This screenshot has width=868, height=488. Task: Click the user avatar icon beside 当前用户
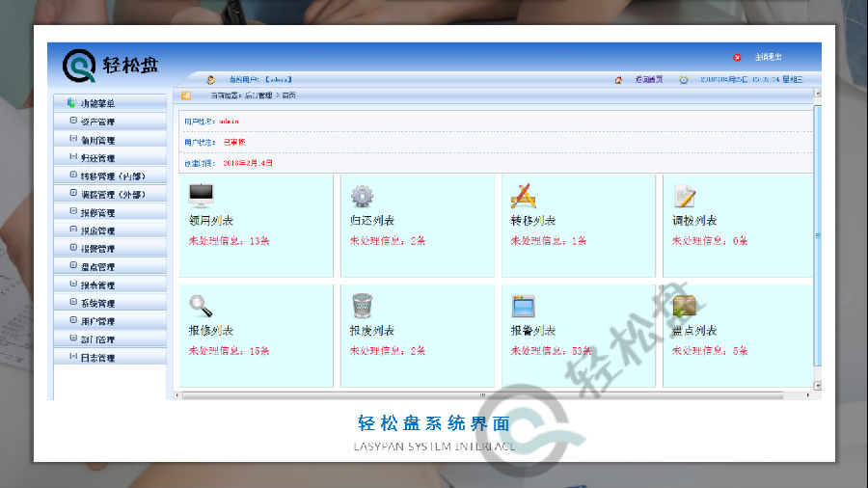click(211, 80)
